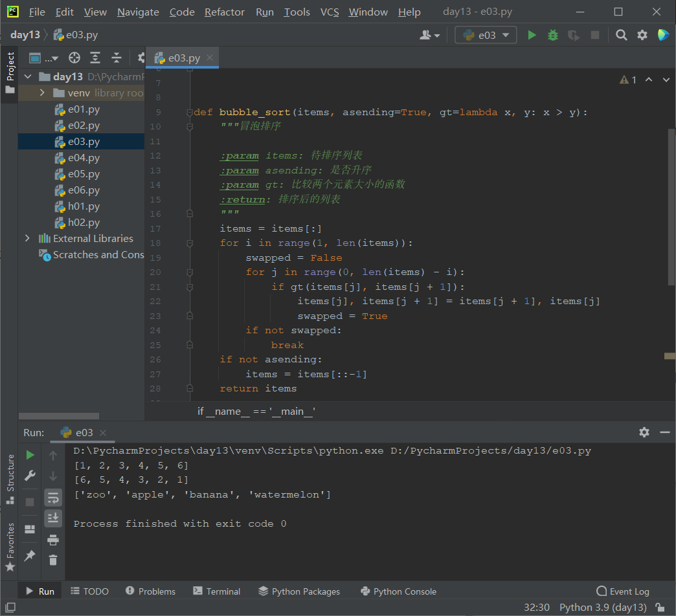Click the editor vertical scrollbar
676x616 pixels.
671,207
